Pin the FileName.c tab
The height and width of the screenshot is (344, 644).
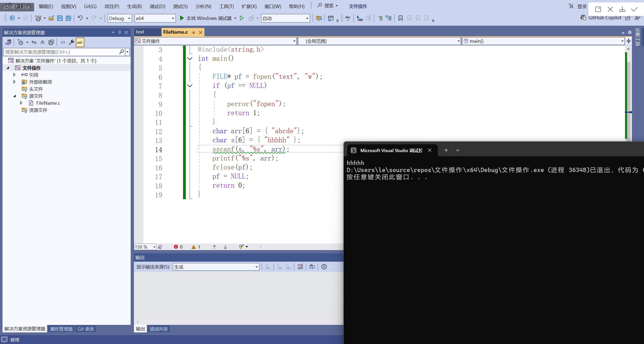(x=194, y=32)
